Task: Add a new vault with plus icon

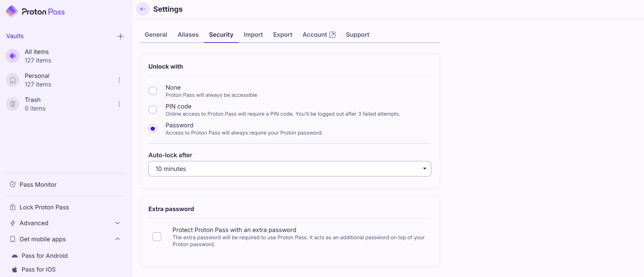Action: 120,36
